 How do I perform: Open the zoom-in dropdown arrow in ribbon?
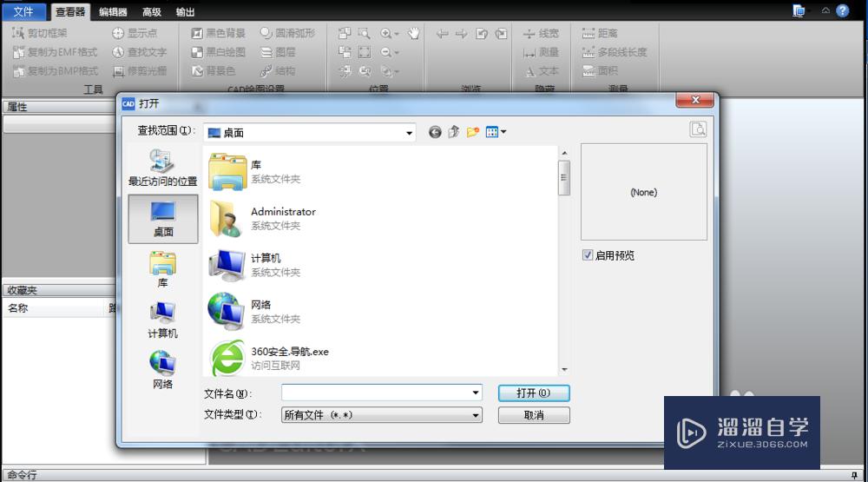point(397,34)
